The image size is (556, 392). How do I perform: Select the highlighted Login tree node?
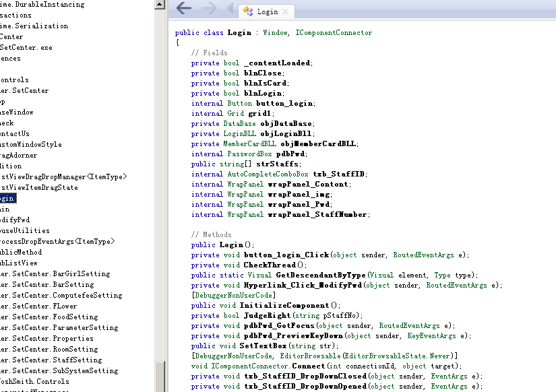[7, 199]
